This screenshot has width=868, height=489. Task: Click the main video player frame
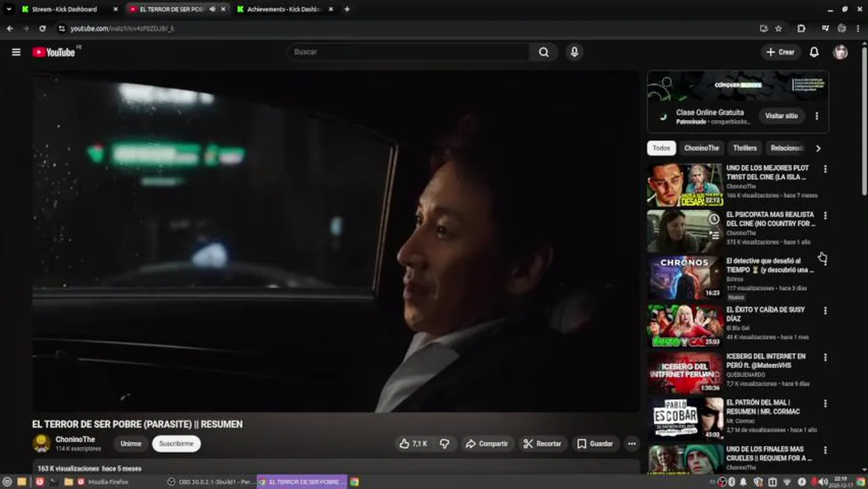(x=336, y=241)
